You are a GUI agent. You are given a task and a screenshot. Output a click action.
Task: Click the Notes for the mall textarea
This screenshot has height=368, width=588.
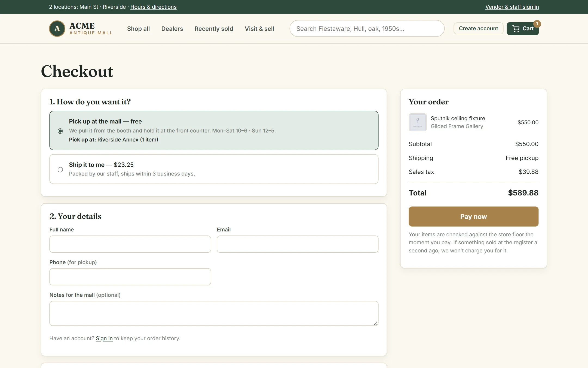214,313
